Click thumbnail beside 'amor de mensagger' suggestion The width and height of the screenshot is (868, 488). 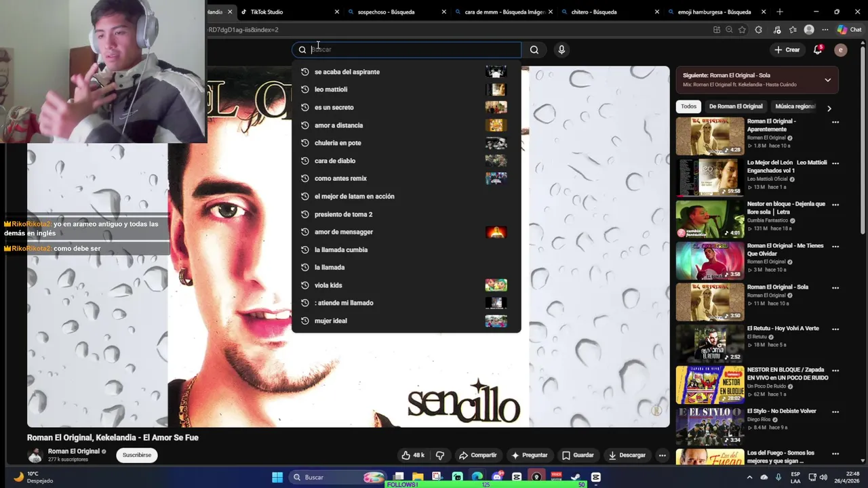tap(496, 232)
